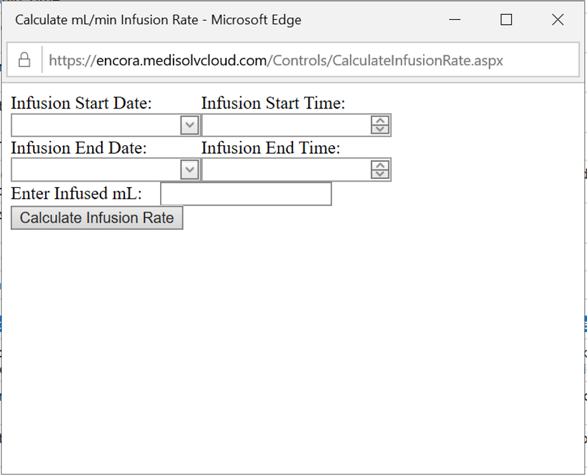The image size is (587, 476).
Task: Increase Infusion Start Time with up arrow
Action: coord(380,121)
